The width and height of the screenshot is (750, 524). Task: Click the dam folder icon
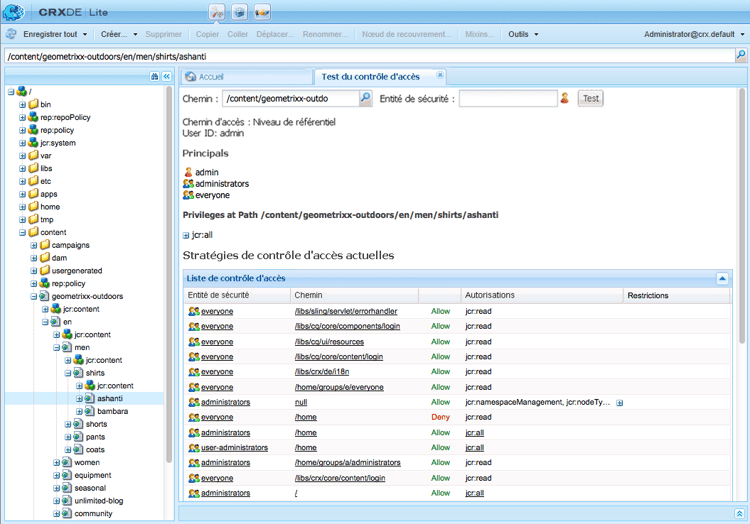coord(45,257)
